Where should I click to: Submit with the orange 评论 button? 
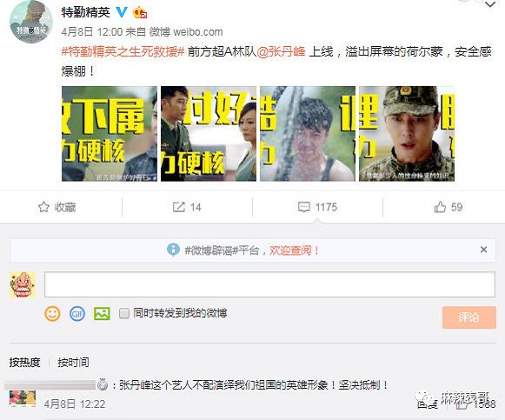click(x=469, y=317)
